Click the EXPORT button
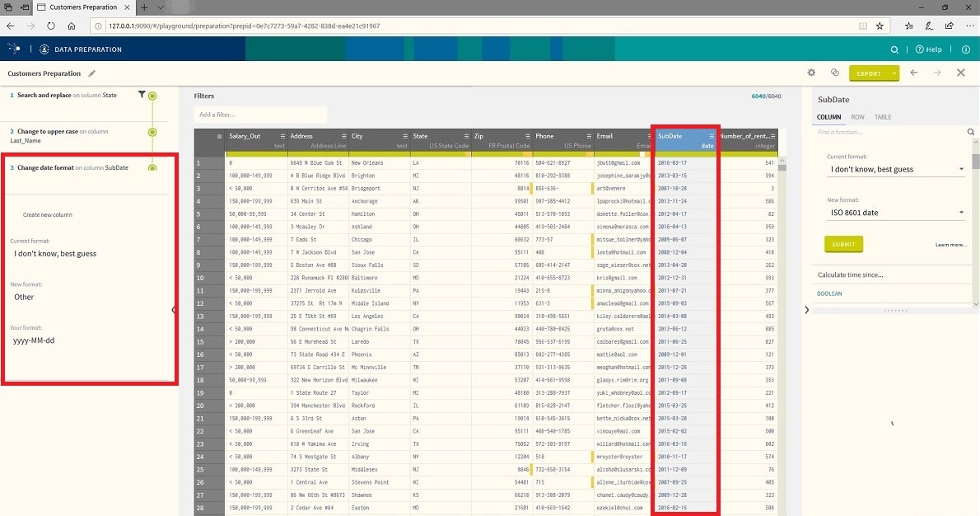Image resolution: width=980 pixels, height=516 pixels. coord(869,73)
